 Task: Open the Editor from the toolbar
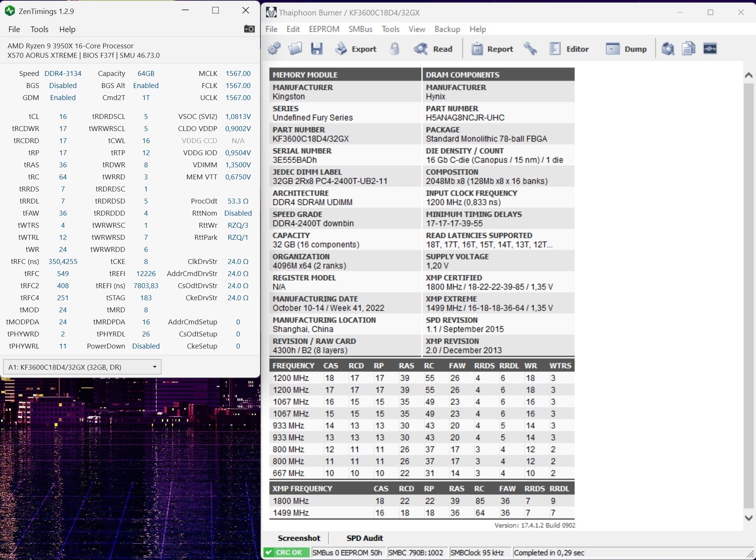[569, 49]
